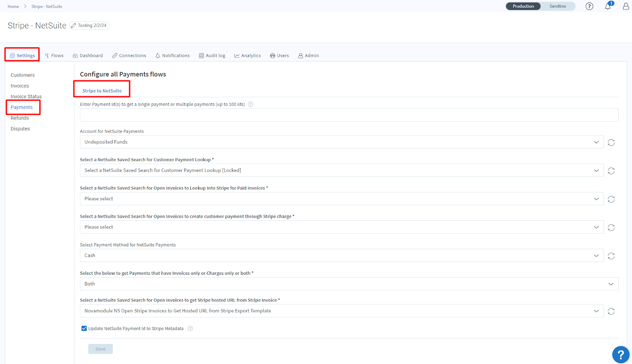This screenshot has width=632, height=364.
Task: Switch to the Dashboard tab
Action: pos(88,56)
